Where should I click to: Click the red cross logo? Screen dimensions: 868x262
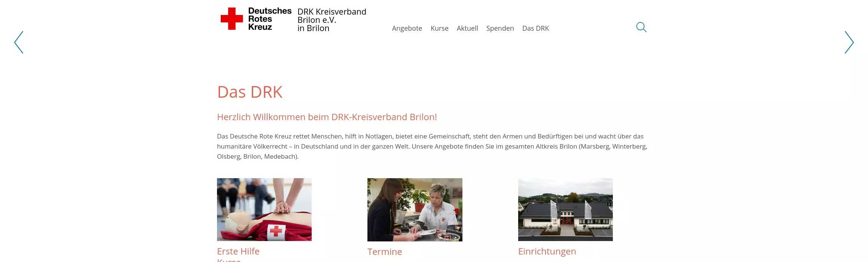pyautogui.click(x=232, y=19)
